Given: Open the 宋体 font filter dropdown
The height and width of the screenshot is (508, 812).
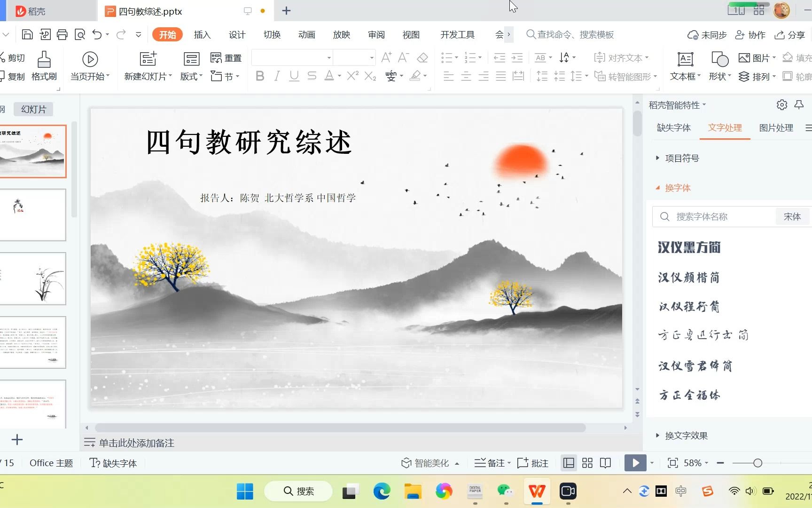Looking at the screenshot, I should click(x=792, y=216).
